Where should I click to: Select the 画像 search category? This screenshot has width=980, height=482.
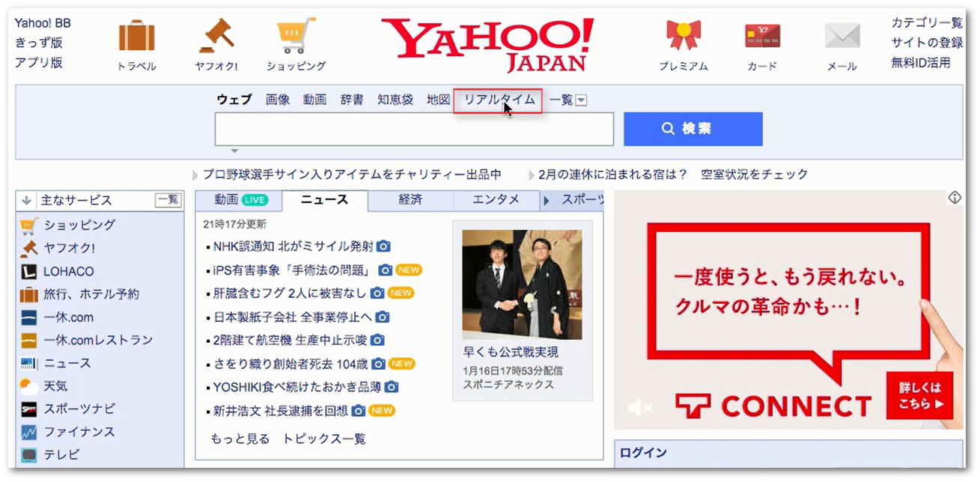point(278,100)
